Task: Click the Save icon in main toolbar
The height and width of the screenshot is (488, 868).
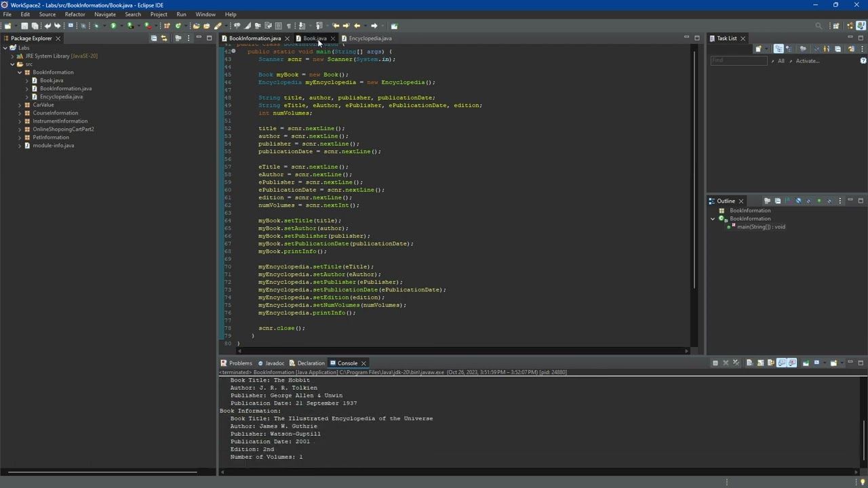Action: pos(24,26)
